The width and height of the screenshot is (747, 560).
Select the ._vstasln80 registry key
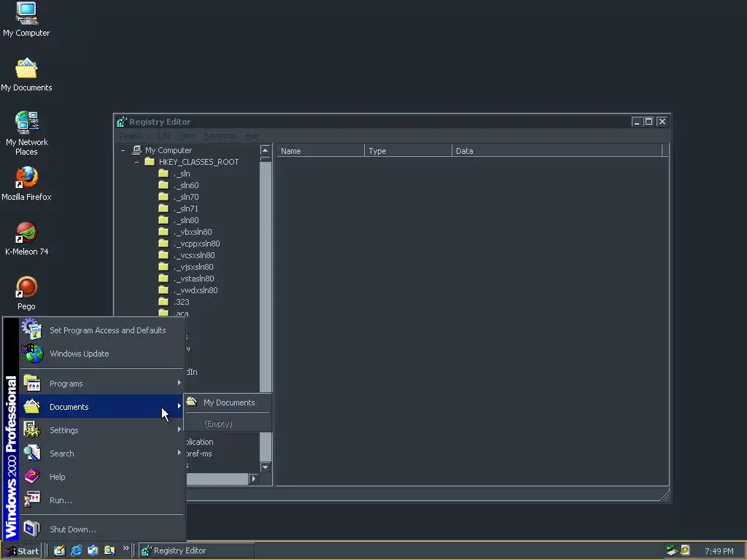[x=193, y=279]
